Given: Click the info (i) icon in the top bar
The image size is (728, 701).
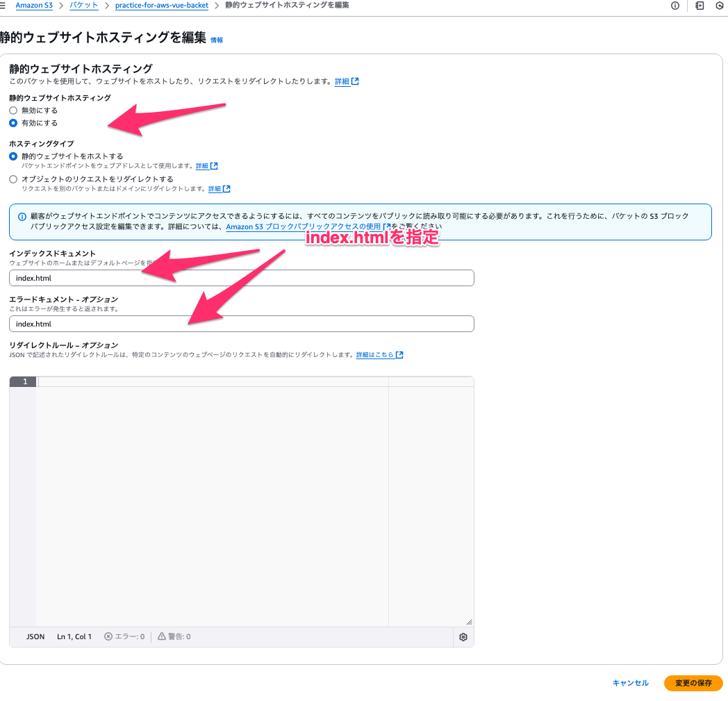Looking at the screenshot, I should [675, 6].
